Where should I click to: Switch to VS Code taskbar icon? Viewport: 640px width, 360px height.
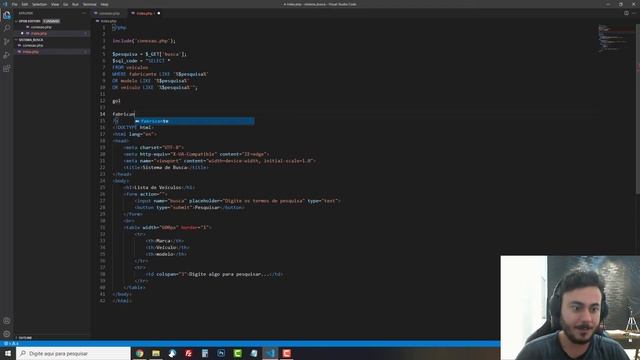click(270, 353)
